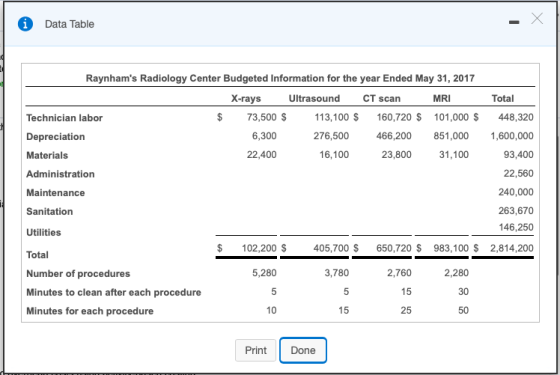The image size is (560, 375).
Task: Click Ultrasound number of procedures 3,780
Action: (x=337, y=273)
